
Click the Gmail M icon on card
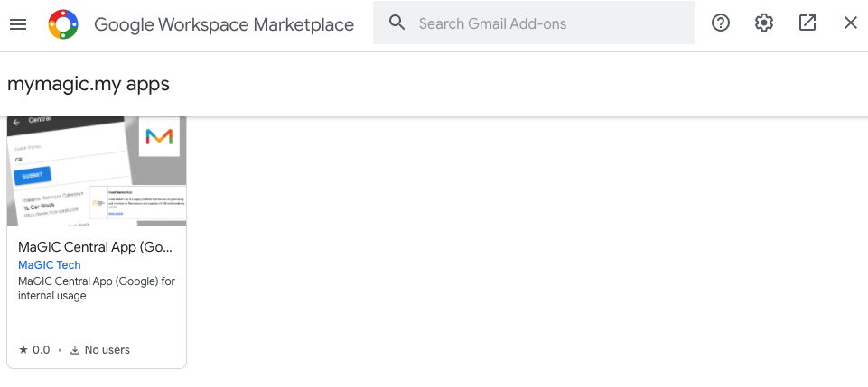coord(160,136)
